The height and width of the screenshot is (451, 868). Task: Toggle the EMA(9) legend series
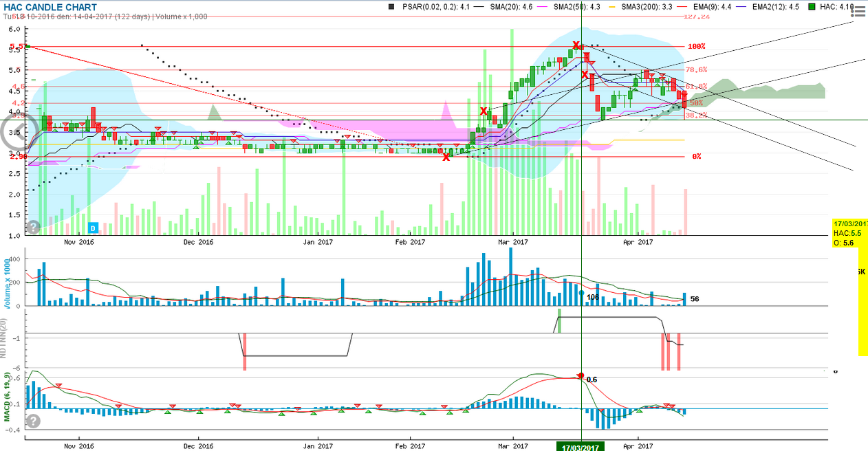coord(703,6)
